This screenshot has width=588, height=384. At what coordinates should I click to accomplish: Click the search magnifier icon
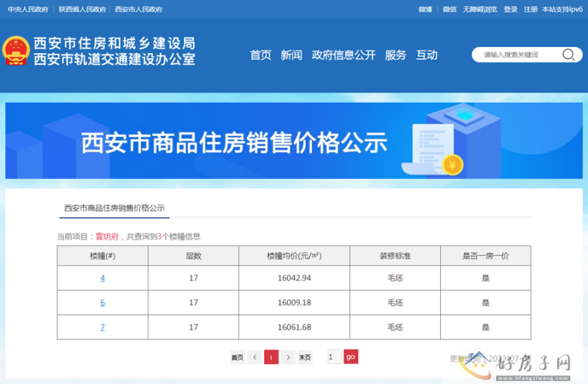click(x=568, y=54)
